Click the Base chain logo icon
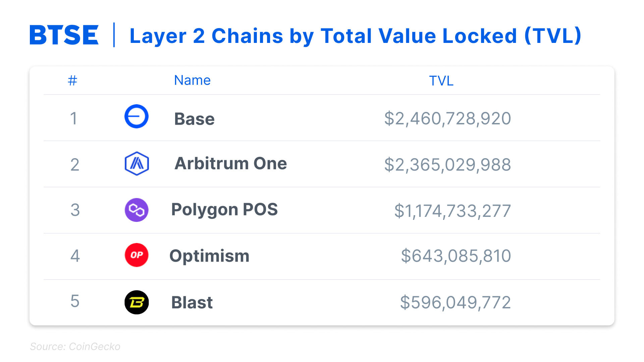The width and height of the screenshot is (644, 362). 137,117
